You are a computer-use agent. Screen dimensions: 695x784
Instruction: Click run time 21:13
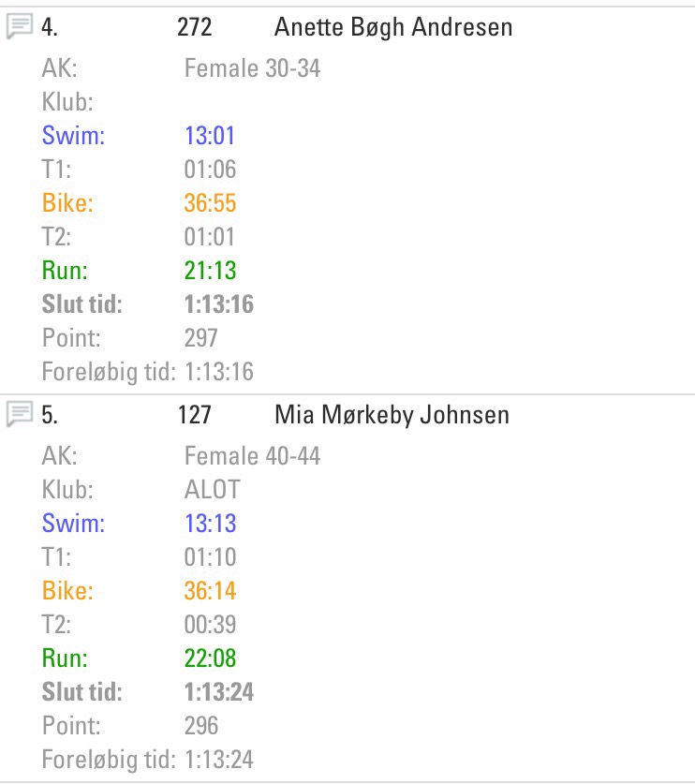(x=210, y=271)
